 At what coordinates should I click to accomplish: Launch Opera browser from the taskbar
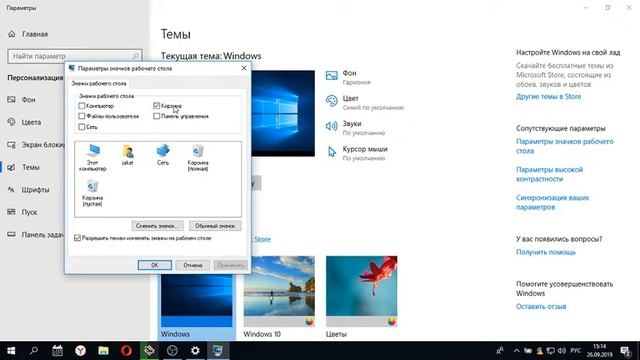(x=126, y=351)
